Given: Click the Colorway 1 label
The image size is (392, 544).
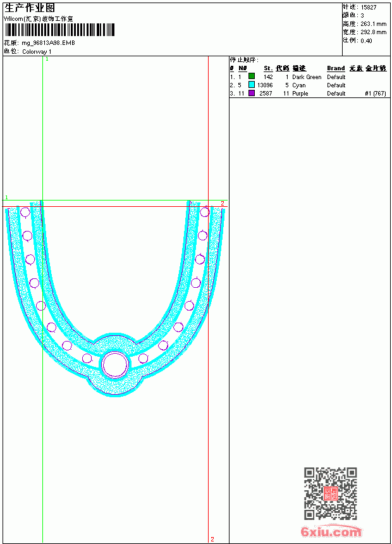Looking at the screenshot, I should coord(37,52).
